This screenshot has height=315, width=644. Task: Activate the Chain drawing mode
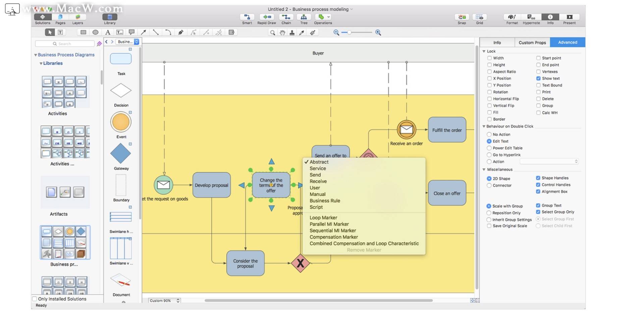286,18
